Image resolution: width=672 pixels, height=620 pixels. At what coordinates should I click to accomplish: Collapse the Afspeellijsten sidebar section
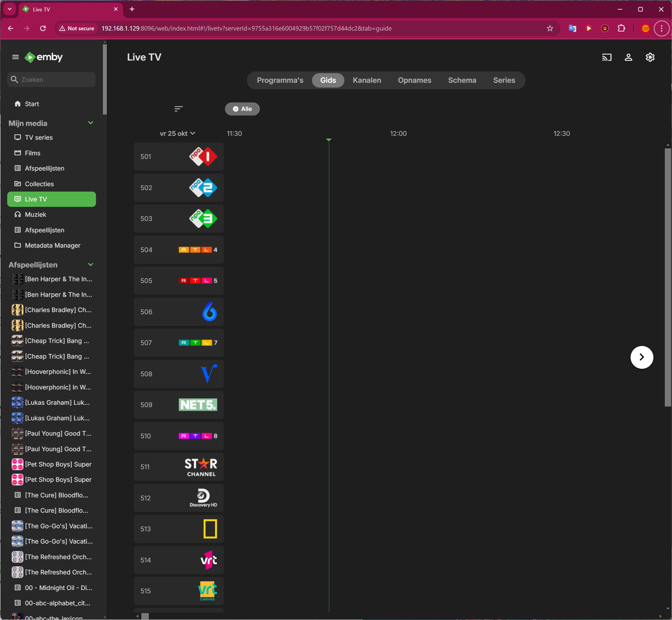click(x=90, y=265)
